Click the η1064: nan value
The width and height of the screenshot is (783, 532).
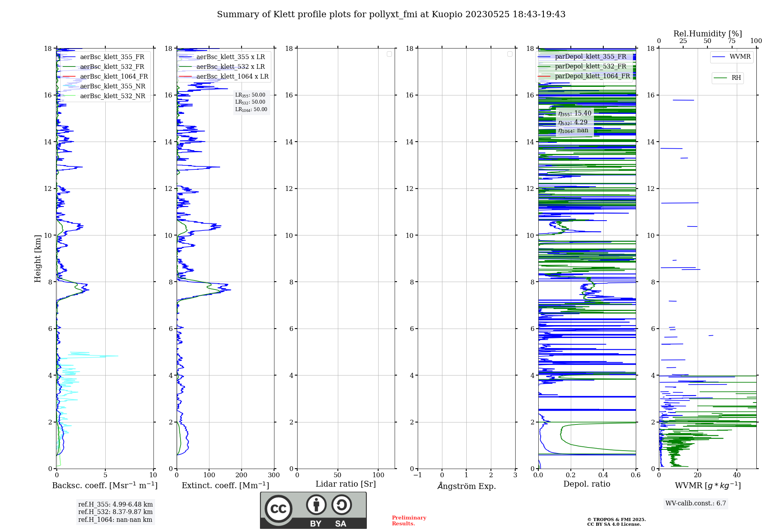click(x=573, y=131)
